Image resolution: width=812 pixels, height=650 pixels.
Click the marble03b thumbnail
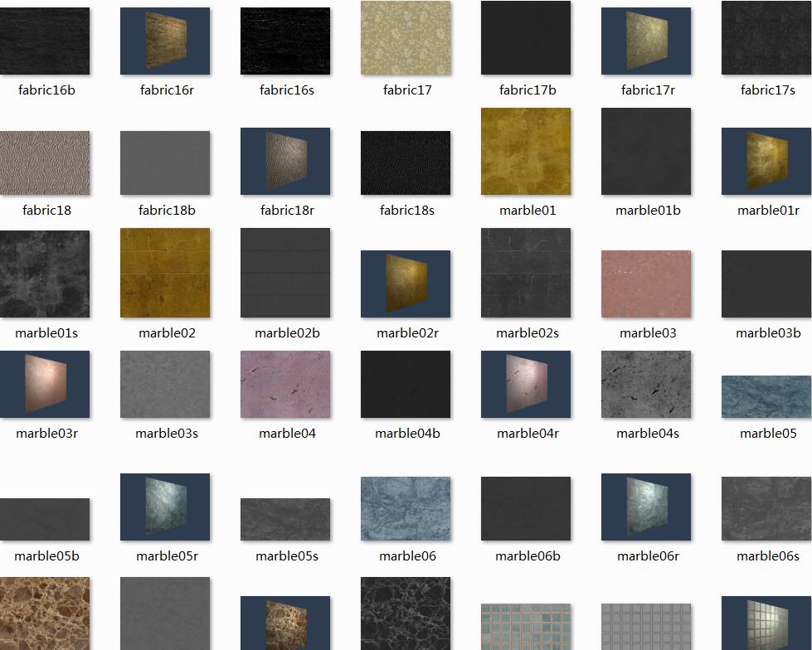tap(766, 284)
